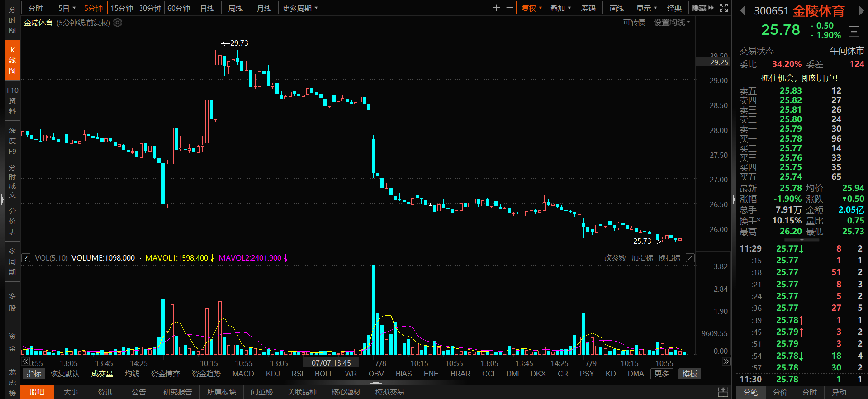Viewport: 868px width, 399px height.
Task: Switch to 分价 tab in quote panel
Action: (x=780, y=392)
